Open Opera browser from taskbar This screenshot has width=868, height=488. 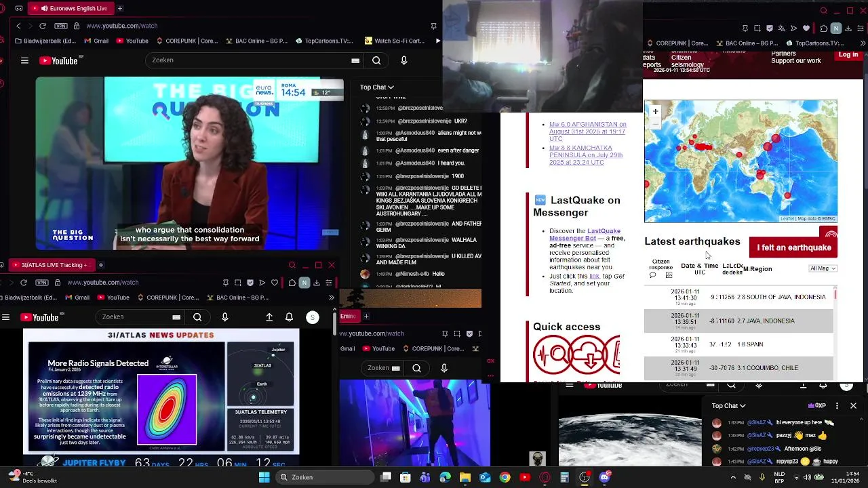[x=545, y=477]
